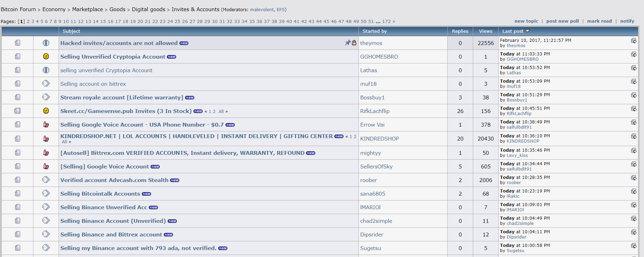This screenshot has height=257, width=644.
Task: Open Digital goods breadcrumb link
Action: [x=149, y=9]
